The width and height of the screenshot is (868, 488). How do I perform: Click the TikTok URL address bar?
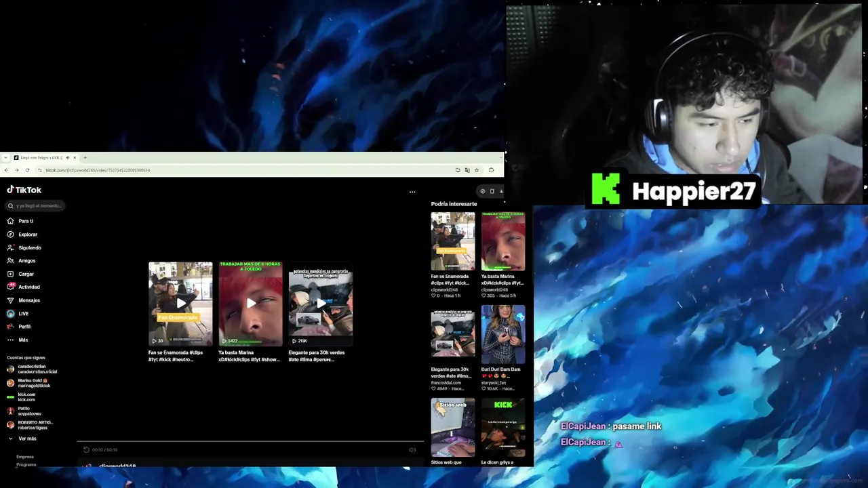244,170
